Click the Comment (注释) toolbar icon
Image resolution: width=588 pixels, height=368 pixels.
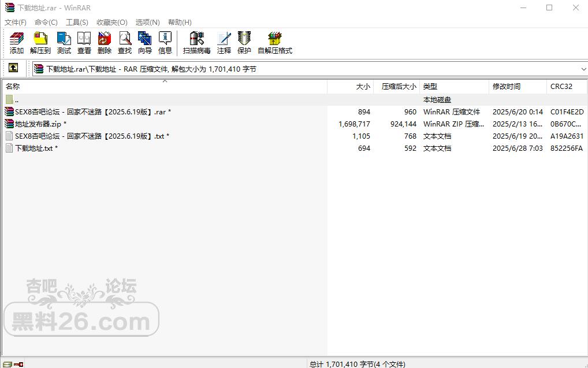224,43
